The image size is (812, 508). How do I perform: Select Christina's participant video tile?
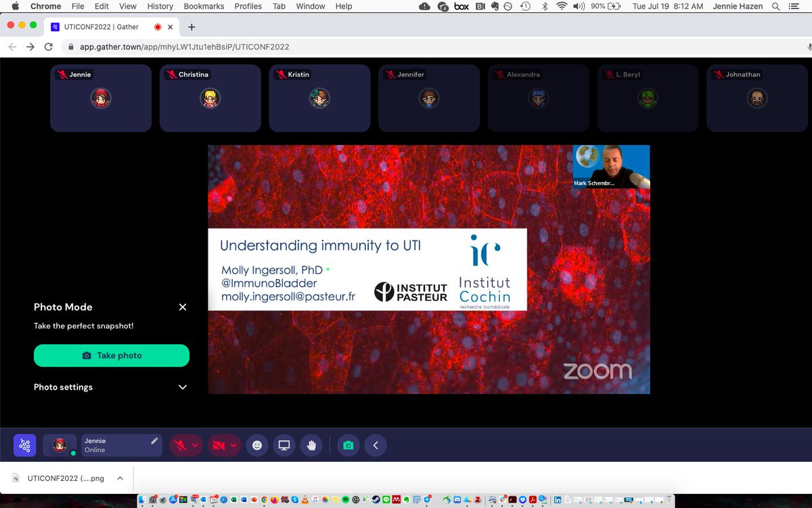[210, 98]
